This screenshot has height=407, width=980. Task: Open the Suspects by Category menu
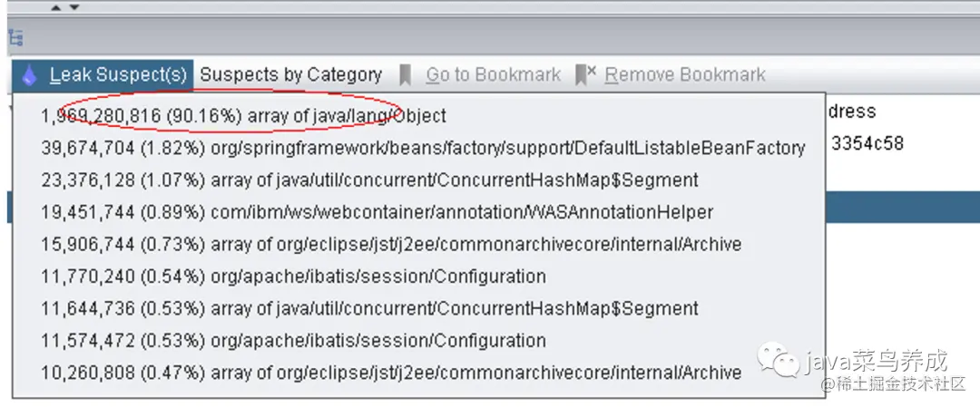290,75
